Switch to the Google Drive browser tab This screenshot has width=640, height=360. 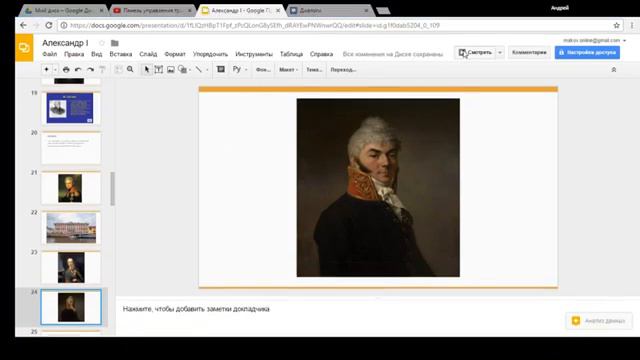pyautogui.click(x=63, y=10)
